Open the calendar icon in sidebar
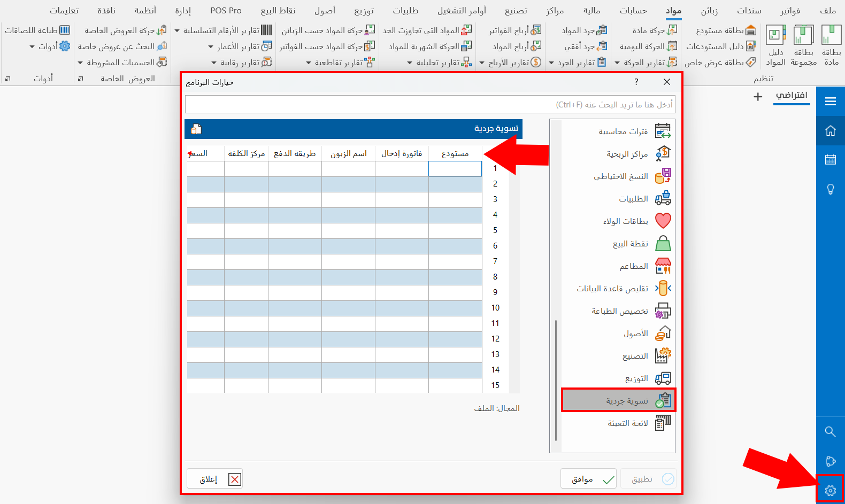 pos(830,159)
